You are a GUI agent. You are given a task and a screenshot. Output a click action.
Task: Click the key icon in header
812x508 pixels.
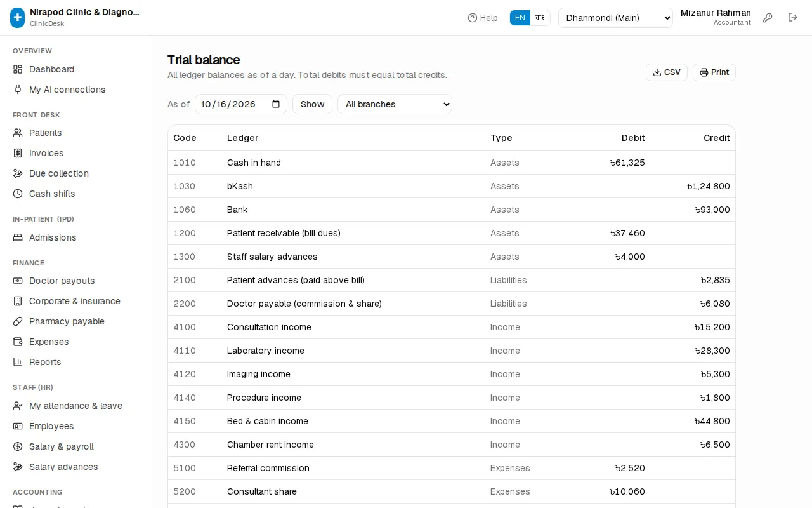[x=768, y=18]
